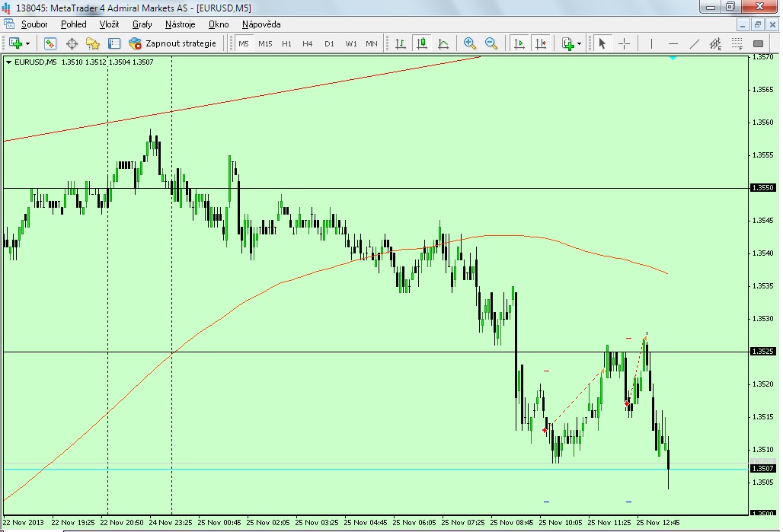Minimize the inner chart window
Screen dimensions: 783x532
click(743, 24)
